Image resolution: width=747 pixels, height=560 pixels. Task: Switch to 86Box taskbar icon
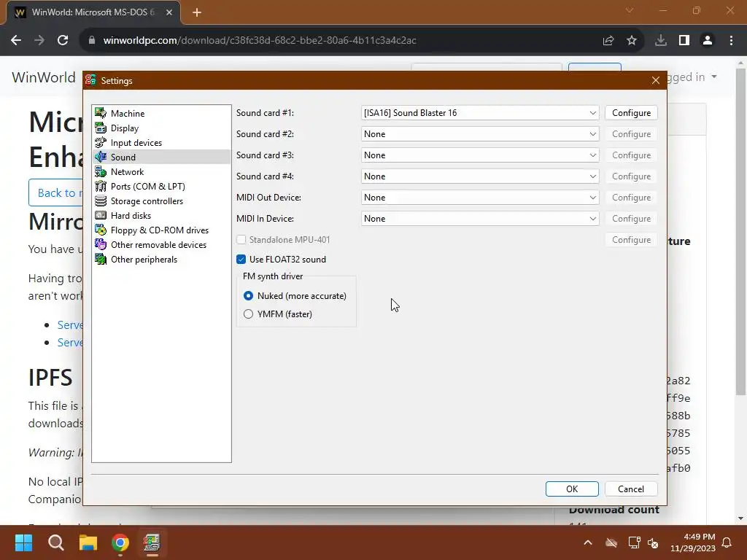(152, 542)
